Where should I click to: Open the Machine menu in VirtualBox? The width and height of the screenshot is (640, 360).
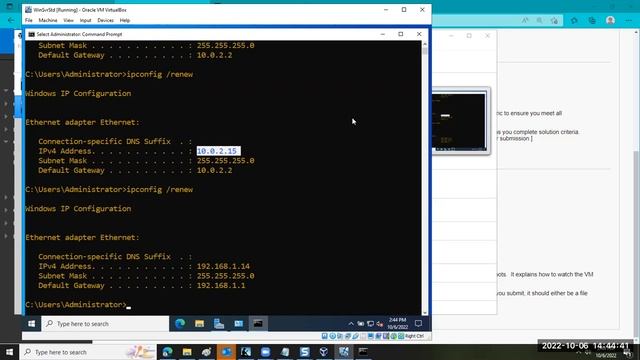[48, 20]
